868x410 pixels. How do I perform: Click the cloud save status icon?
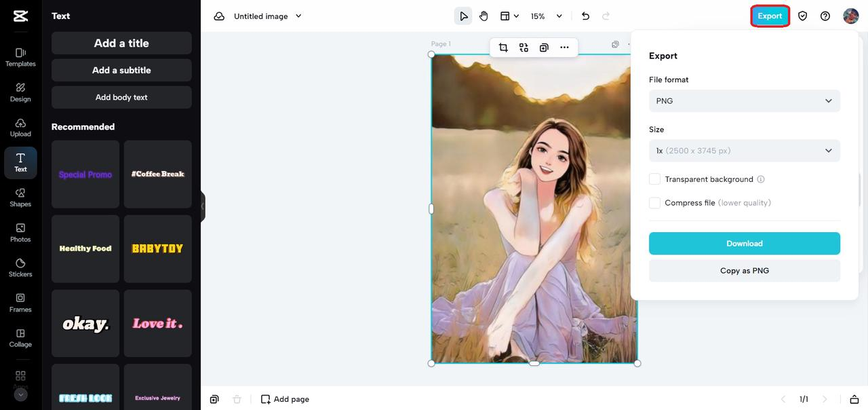(219, 16)
